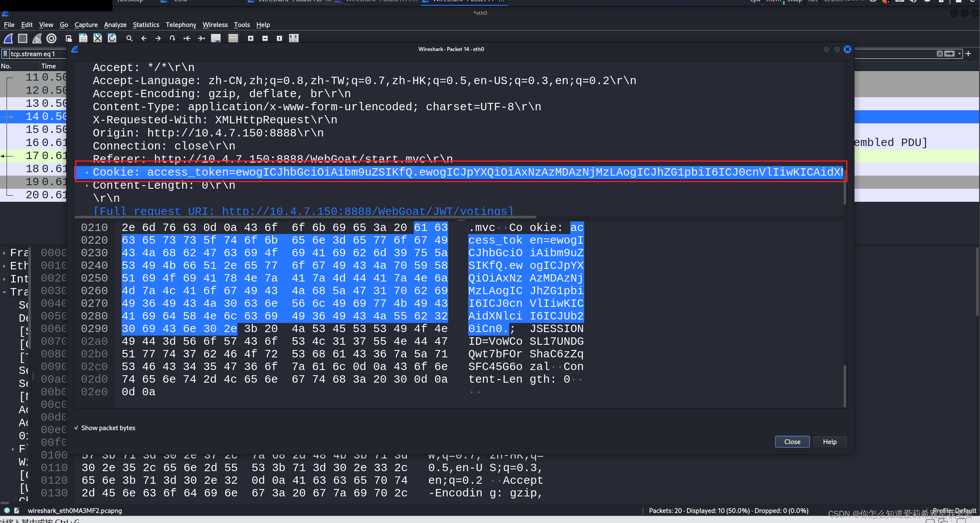Click the display filter bookmark icon
Screen dimensions: 980x523
click(5, 54)
